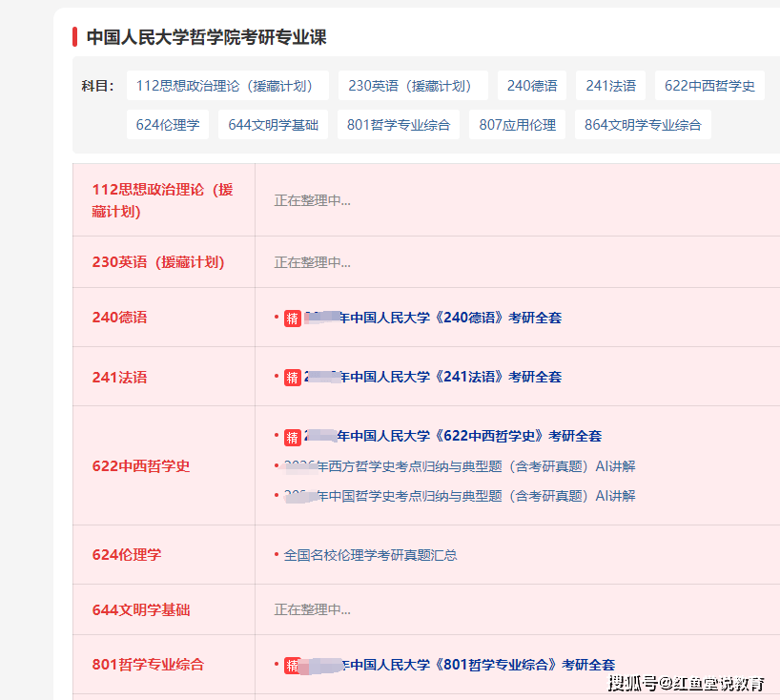Pick the 624伦理学 subject tag
Image resolution: width=780 pixels, height=700 pixels.
point(168,124)
